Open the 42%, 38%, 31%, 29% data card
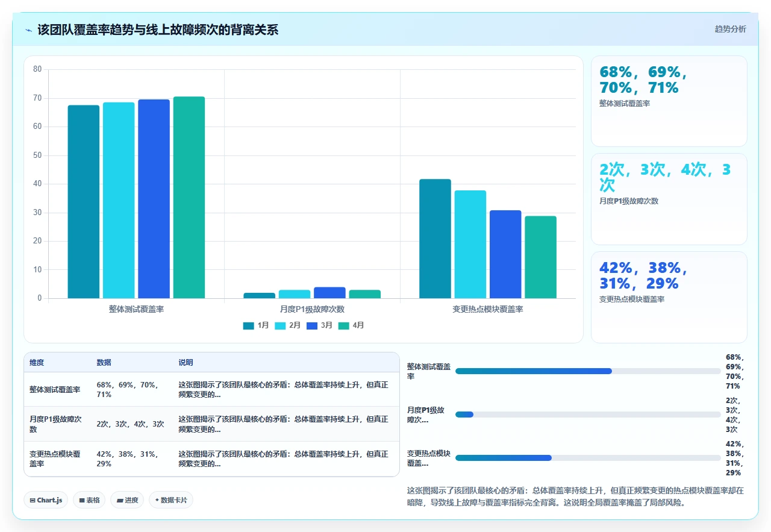Viewport: 771px width, 532px height. [x=669, y=297]
